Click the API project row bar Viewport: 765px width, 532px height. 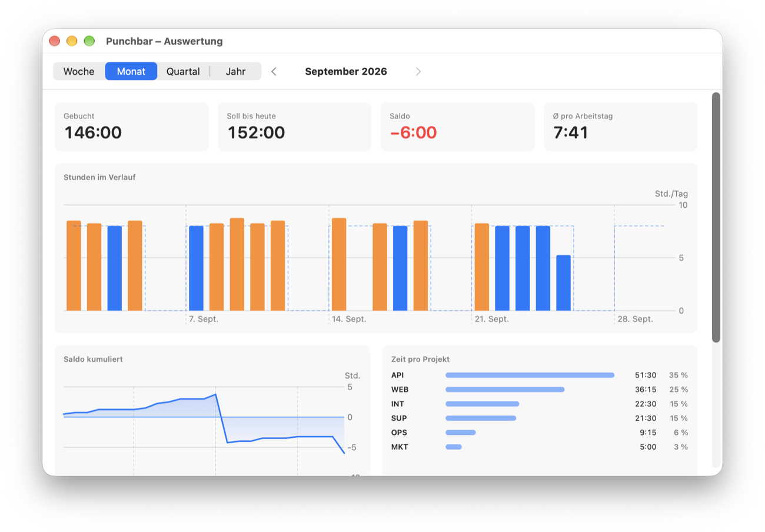(x=530, y=375)
